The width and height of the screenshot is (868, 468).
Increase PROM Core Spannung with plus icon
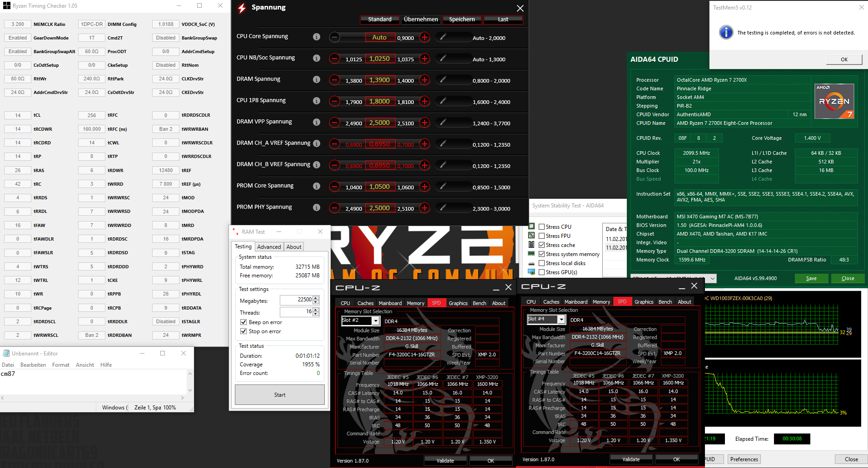click(x=425, y=187)
